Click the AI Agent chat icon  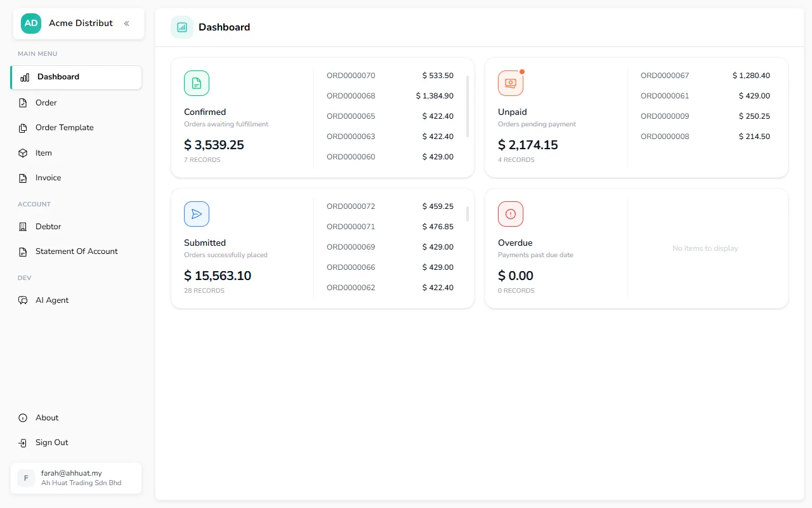pyautogui.click(x=23, y=300)
